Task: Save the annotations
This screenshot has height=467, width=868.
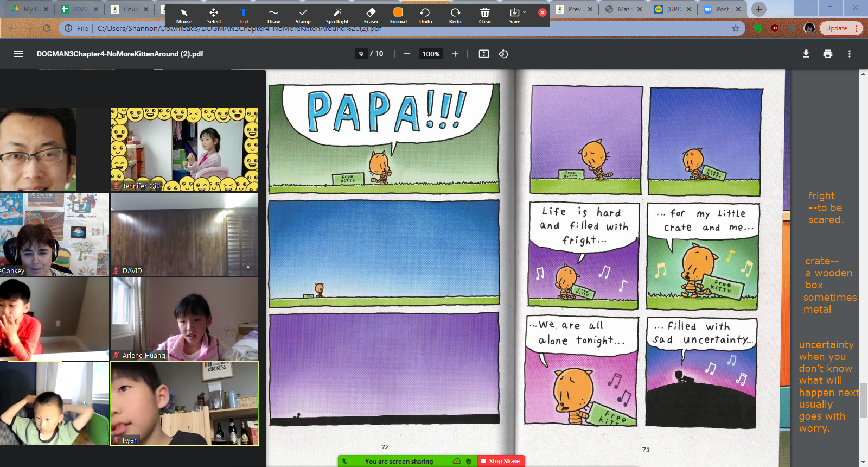Action: click(x=514, y=16)
